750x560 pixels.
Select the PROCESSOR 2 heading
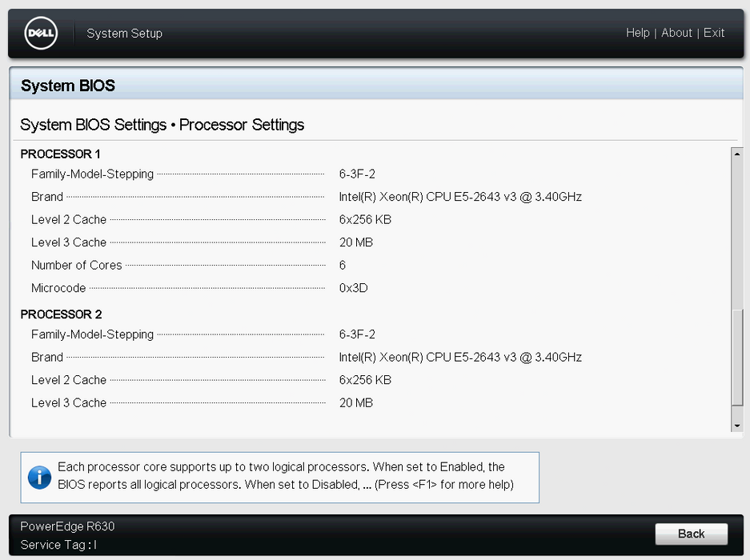(61, 314)
